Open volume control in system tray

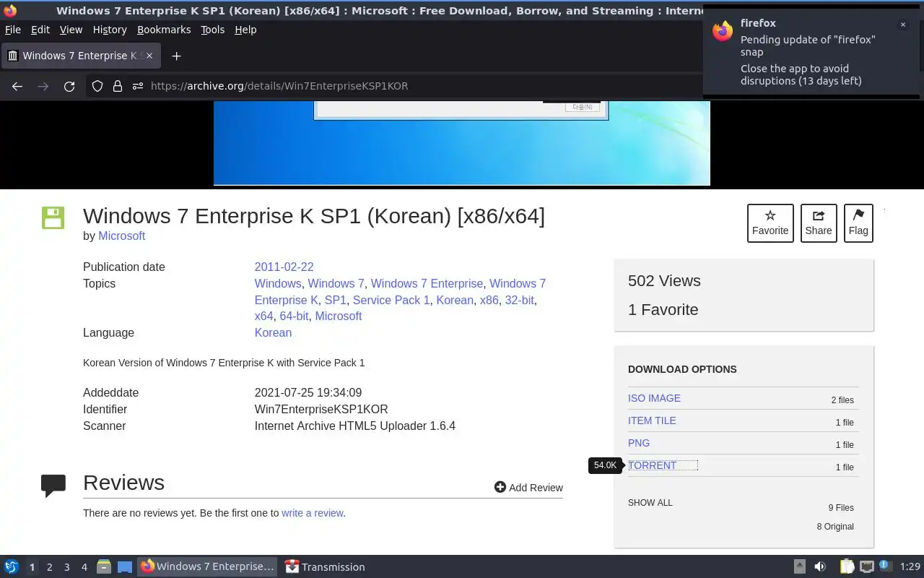pyautogui.click(x=820, y=566)
